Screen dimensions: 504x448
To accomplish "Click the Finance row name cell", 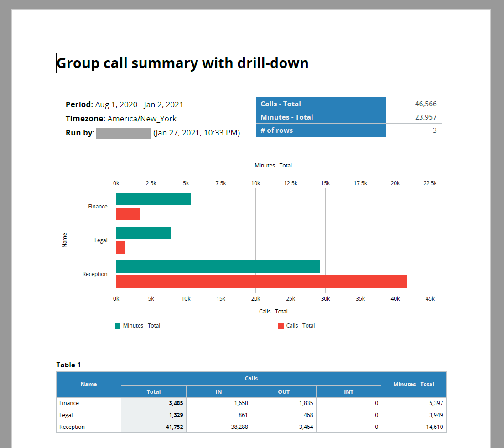I will 89,403.
